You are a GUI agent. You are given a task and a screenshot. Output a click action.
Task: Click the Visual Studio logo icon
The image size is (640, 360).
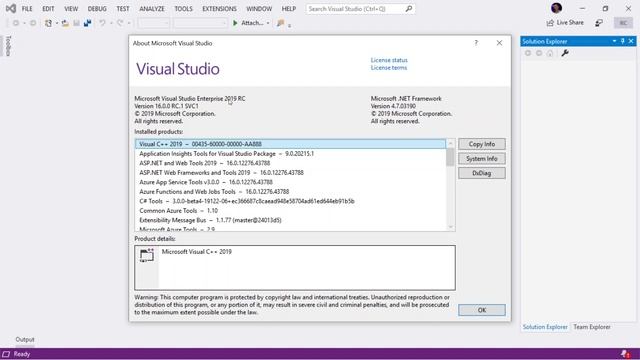pos(11,9)
